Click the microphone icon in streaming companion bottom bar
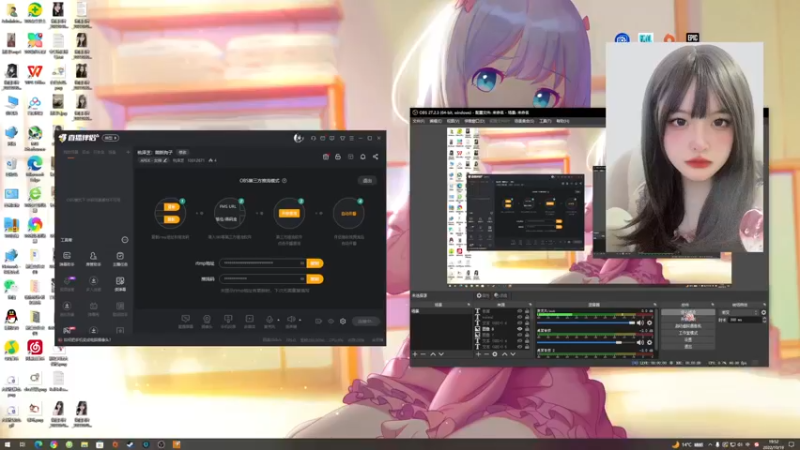The width and height of the screenshot is (800, 450). click(270, 319)
